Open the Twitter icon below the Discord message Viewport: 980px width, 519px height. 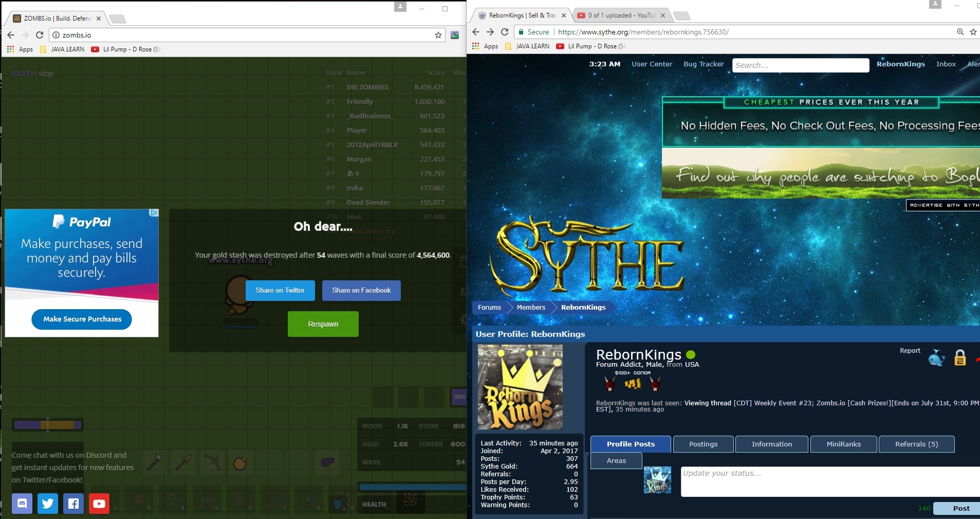(x=48, y=504)
